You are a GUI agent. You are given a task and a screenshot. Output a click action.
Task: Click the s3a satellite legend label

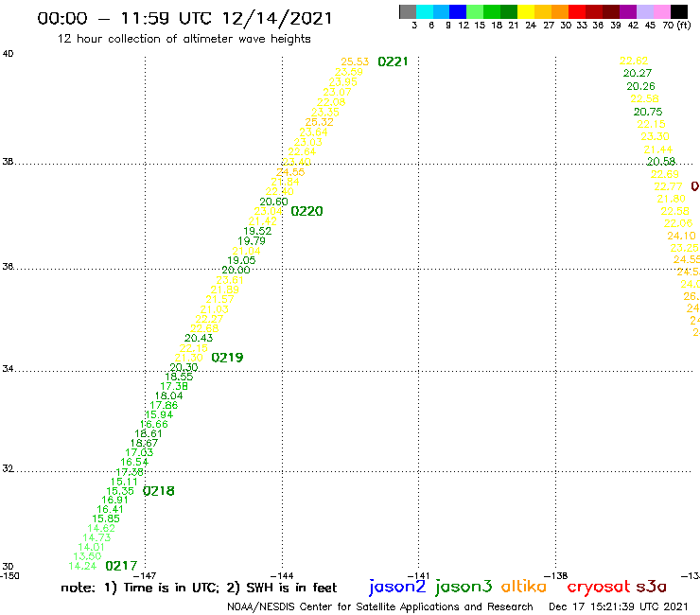click(652, 588)
